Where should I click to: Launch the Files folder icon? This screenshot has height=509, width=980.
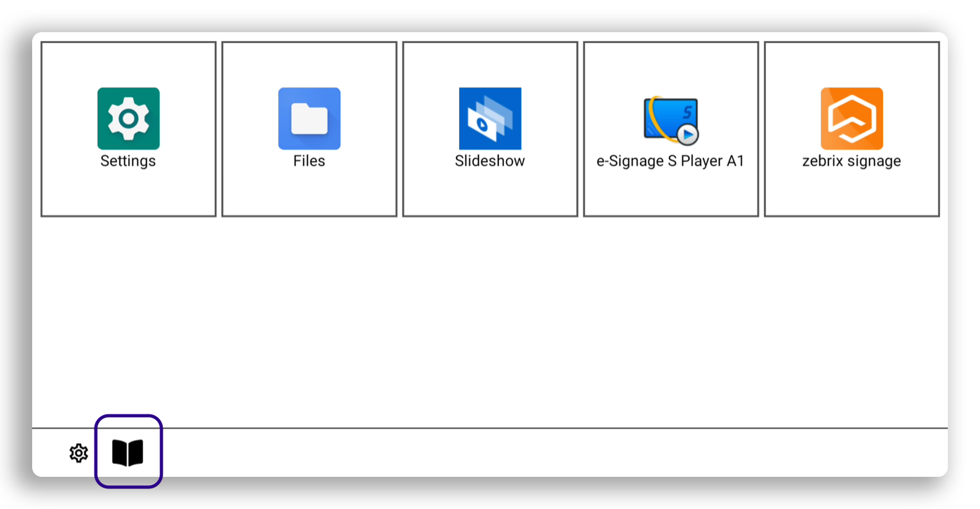[309, 118]
